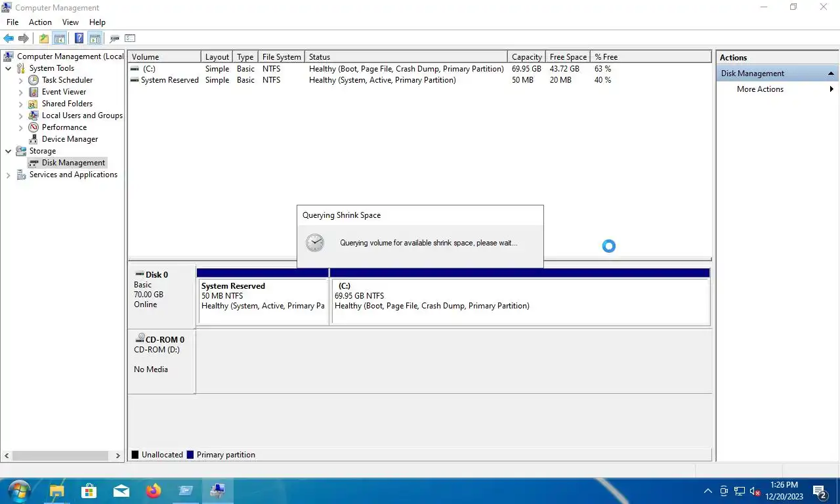840x504 pixels.
Task: Toggle the Show/Hide Console Tree icon
Action: pyautogui.click(x=60, y=39)
